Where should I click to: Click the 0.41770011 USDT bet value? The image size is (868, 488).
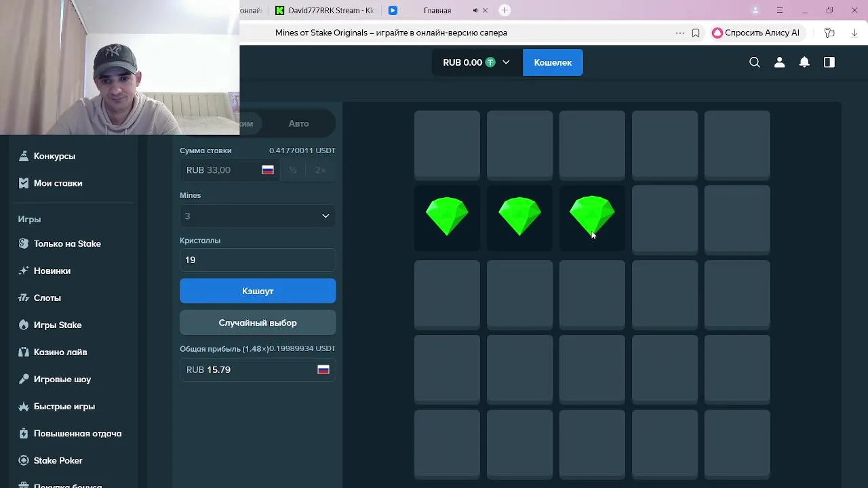302,150
